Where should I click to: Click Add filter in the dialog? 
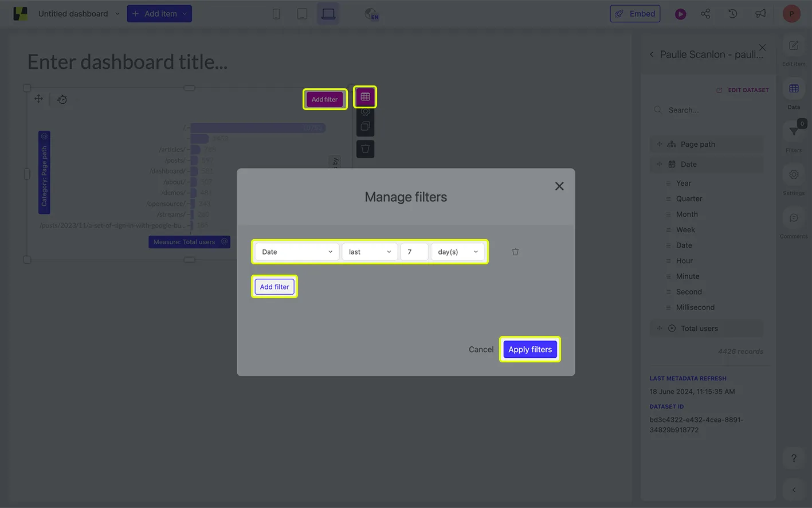(x=274, y=287)
